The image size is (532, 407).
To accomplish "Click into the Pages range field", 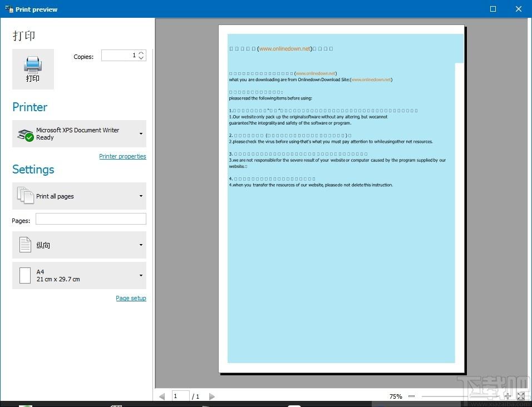I will point(91,219).
